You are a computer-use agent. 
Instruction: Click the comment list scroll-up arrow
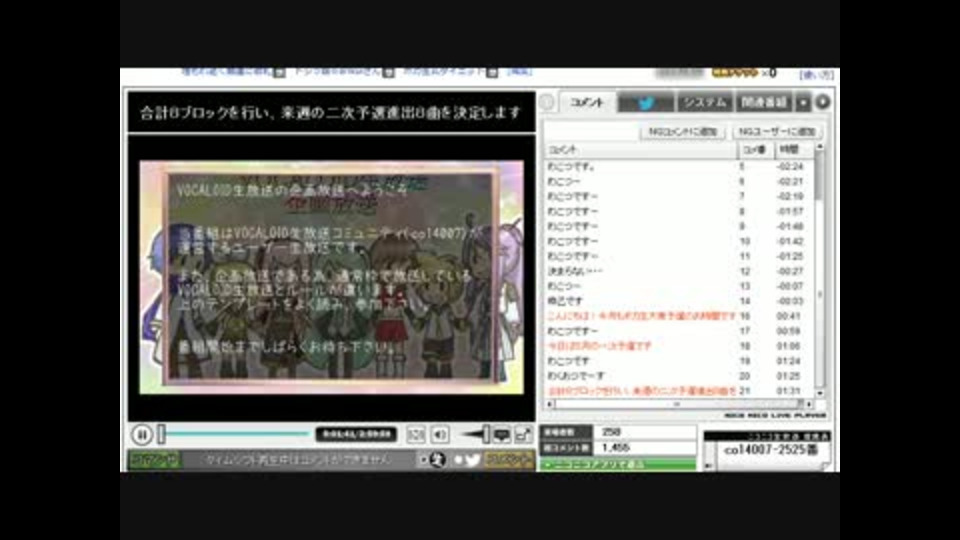pyautogui.click(x=820, y=148)
